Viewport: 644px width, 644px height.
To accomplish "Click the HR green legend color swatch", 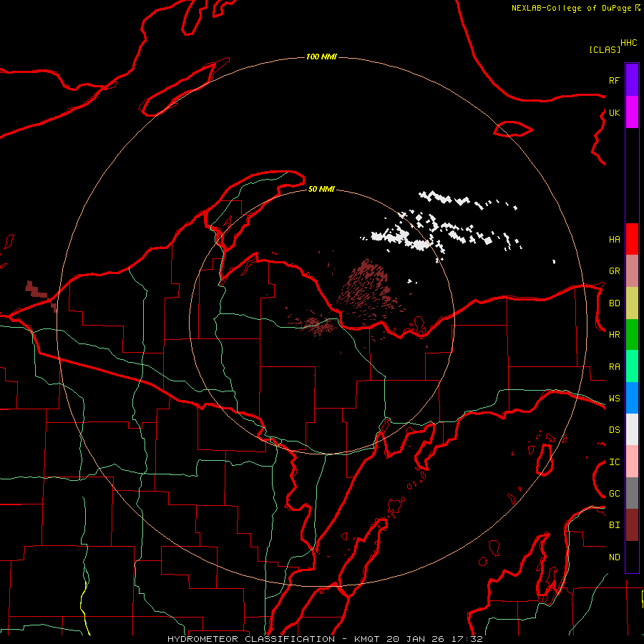I will 632,335.
